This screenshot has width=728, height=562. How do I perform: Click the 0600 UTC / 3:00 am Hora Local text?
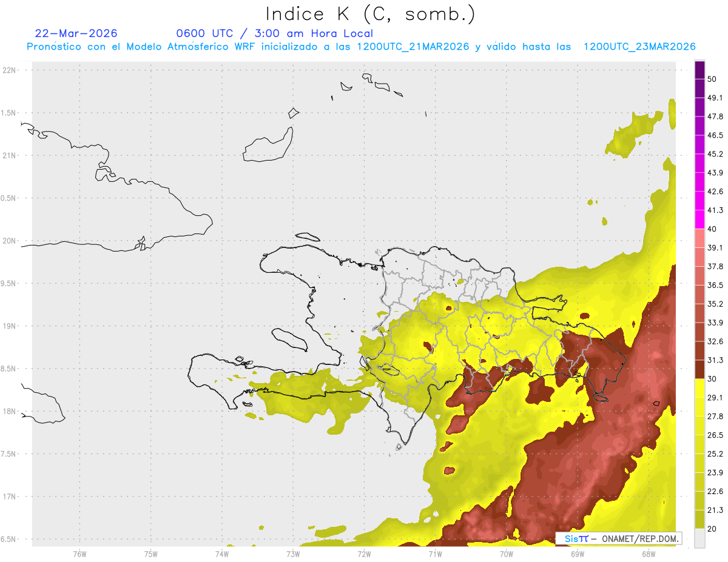tap(274, 33)
